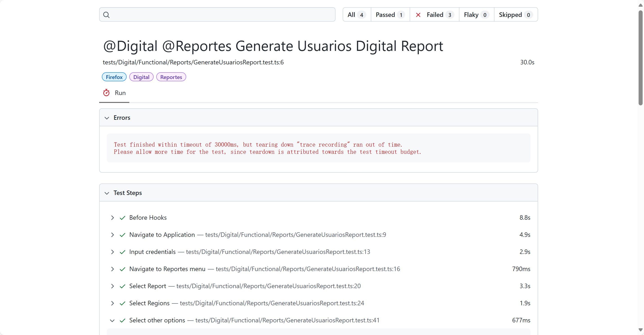The height and width of the screenshot is (335, 644).
Task: Click the 8.8s Before Hooks duration
Action: (525, 217)
